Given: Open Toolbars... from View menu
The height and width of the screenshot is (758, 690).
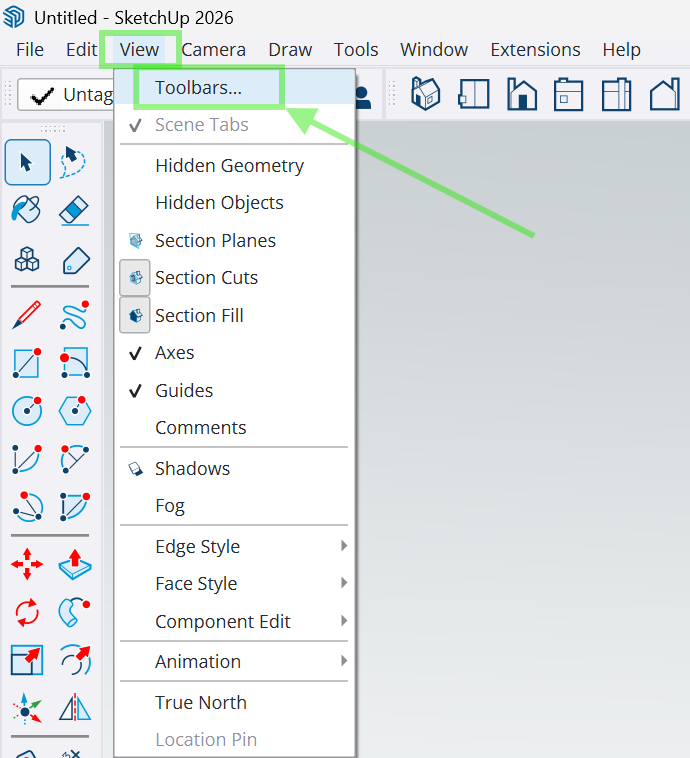Looking at the screenshot, I should tap(235, 88).
